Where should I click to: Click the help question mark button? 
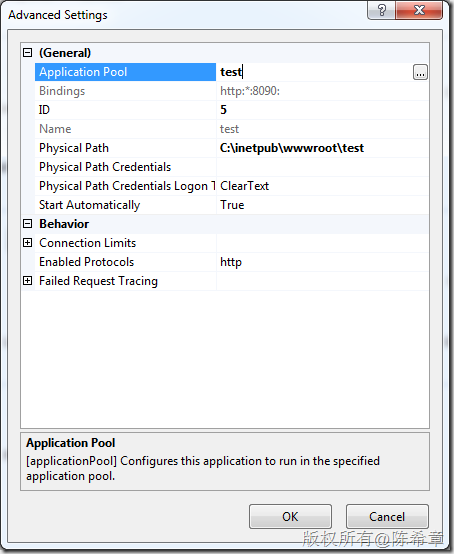(382, 10)
